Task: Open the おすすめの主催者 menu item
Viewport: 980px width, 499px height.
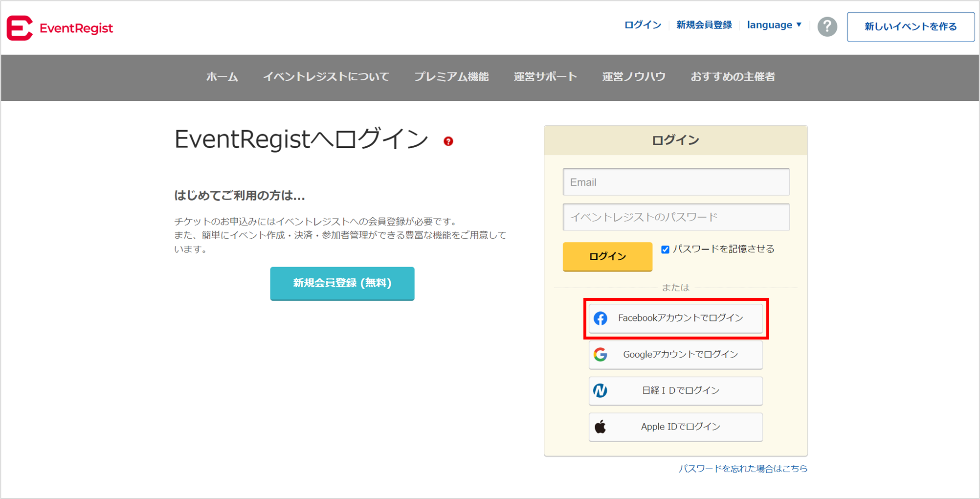Action: point(733,77)
